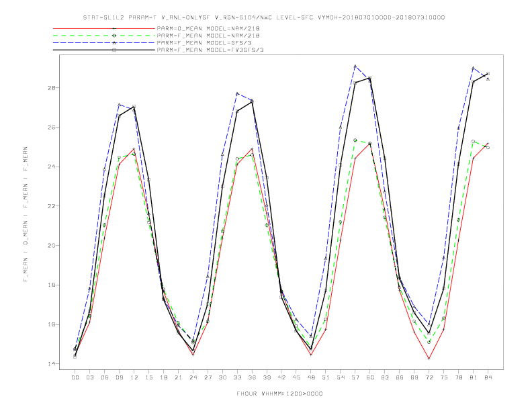Click x-axis tick label 18
The width and height of the screenshot is (532, 411).
(163, 377)
